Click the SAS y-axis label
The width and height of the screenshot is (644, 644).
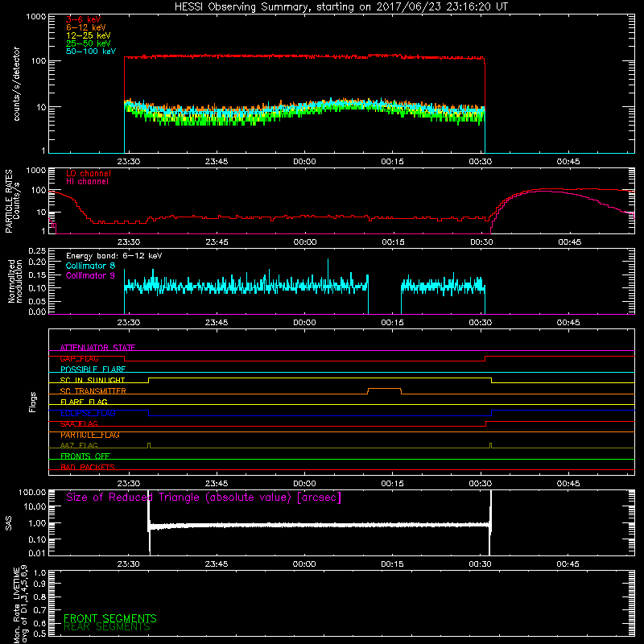pos(8,523)
